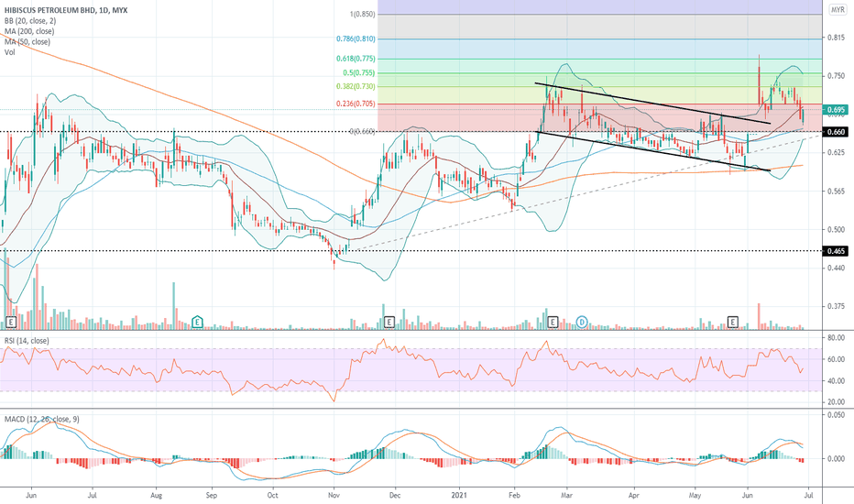Click the May label on time axis
This screenshot has width=854, height=504.
[x=695, y=495]
